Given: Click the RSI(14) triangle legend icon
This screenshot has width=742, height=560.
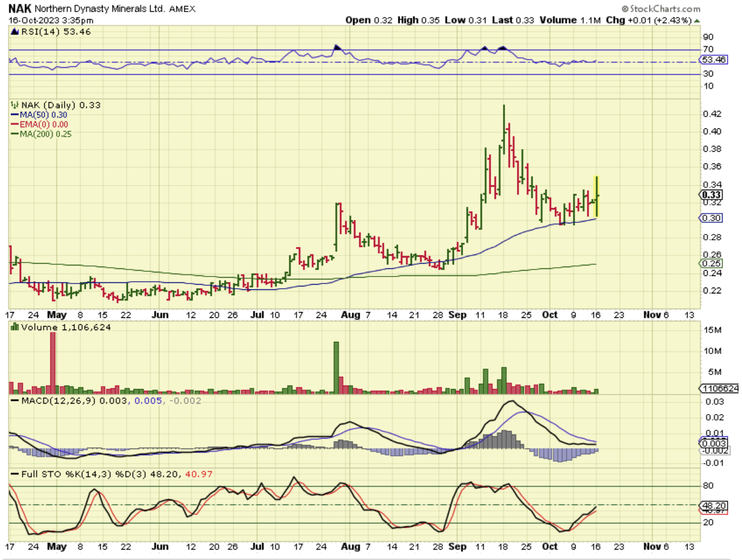Looking at the screenshot, I should click(15, 32).
